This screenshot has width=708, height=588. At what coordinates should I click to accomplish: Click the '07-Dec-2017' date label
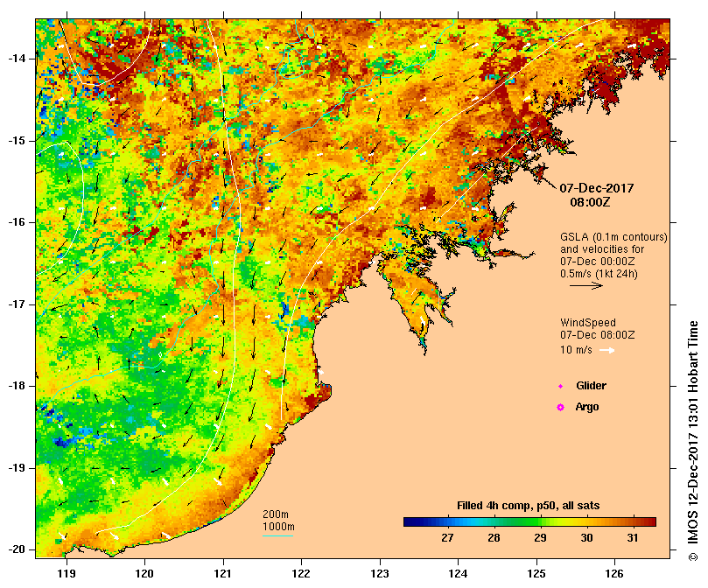point(597,188)
